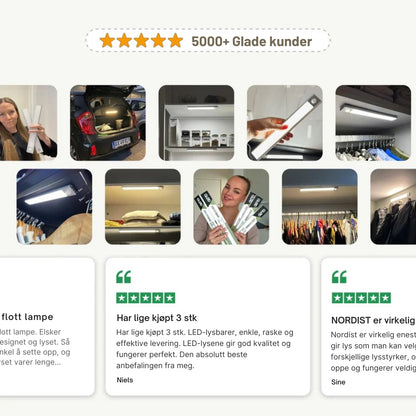The image size is (416, 416).
Task: Open the shelf with folded towels photo
Action: 143,207
